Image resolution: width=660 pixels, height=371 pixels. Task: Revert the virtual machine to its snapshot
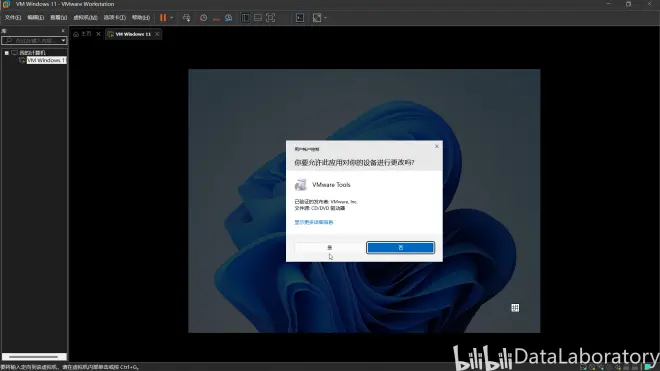click(x=216, y=18)
